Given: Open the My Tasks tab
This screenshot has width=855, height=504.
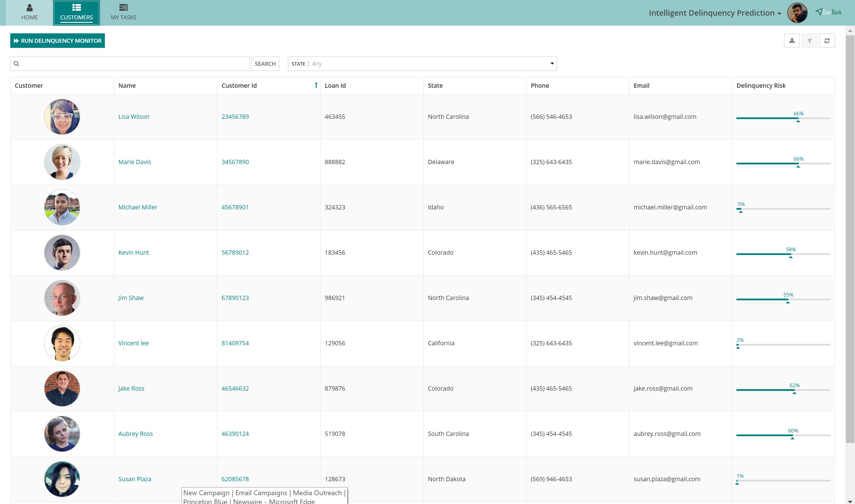Looking at the screenshot, I should coord(123,13).
